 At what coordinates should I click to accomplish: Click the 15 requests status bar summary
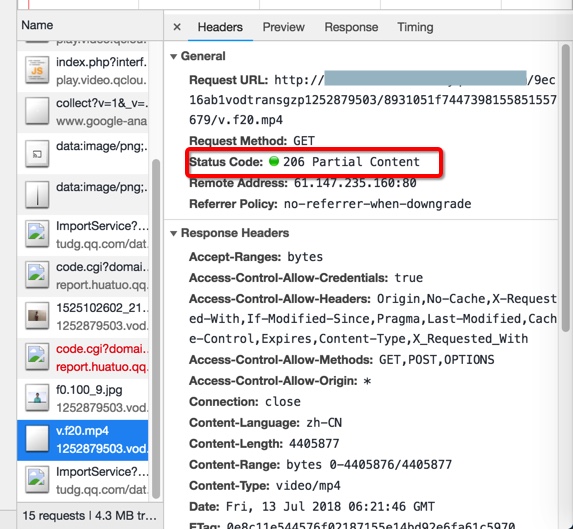click(90, 516)
